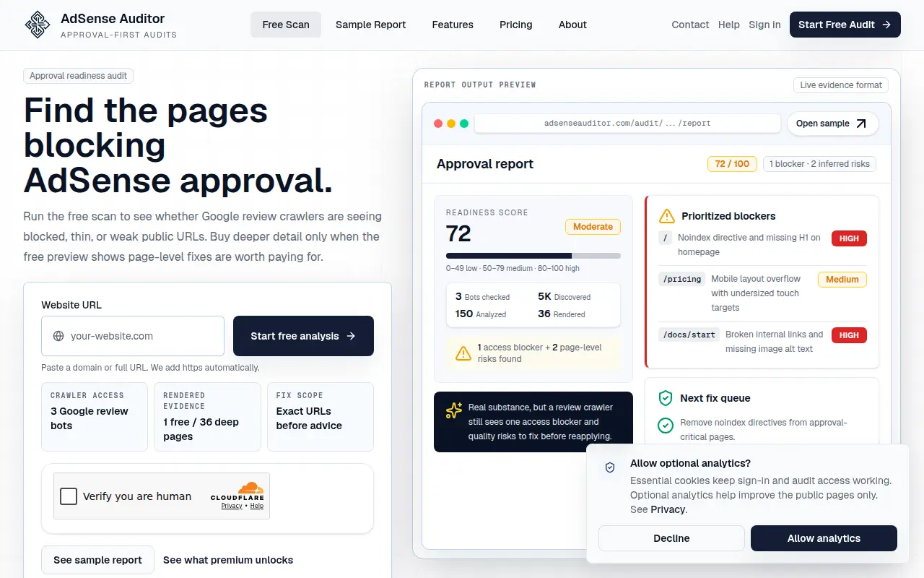Click the yellow window dot in preview
924x578 pixels.
(451, 124)
